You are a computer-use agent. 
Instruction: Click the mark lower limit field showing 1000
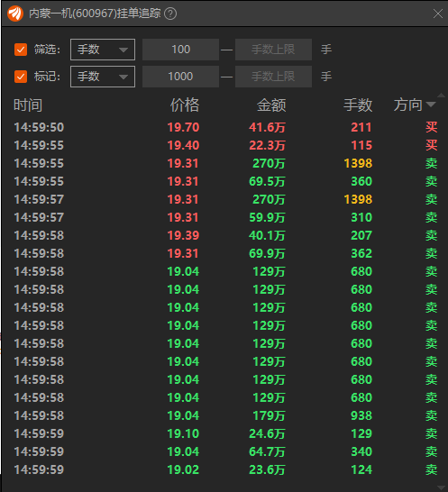coord(180,77)
